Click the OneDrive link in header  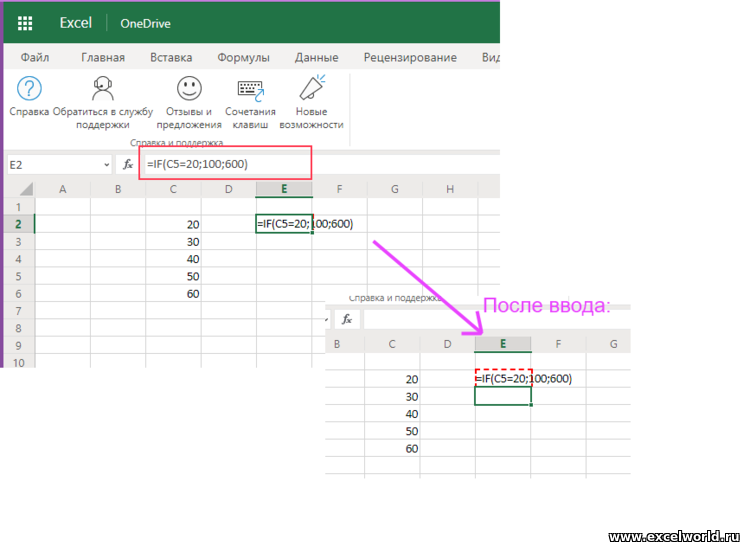click(x=145, y=23)
